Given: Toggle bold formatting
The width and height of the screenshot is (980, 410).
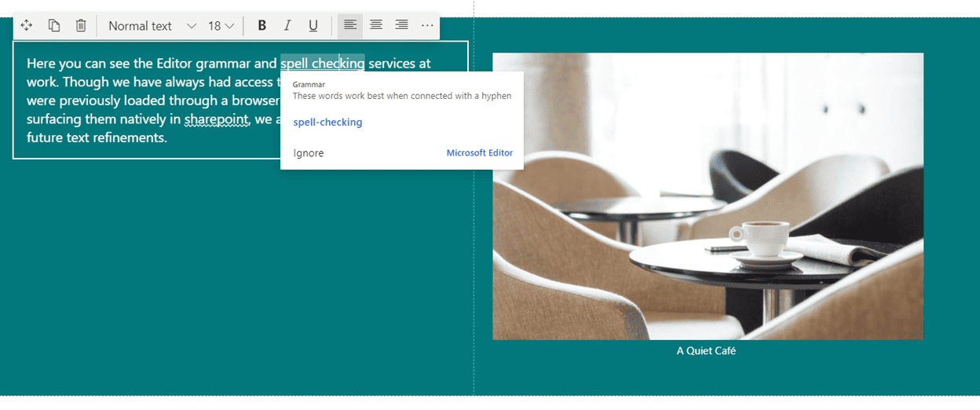Looking at the screenshot, I should click(262, 26).
